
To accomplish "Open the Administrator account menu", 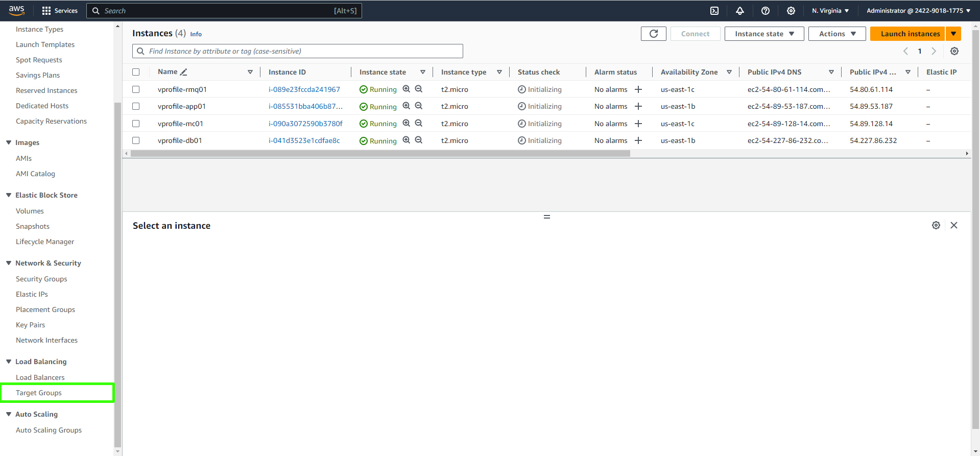I will click(918, 11).
